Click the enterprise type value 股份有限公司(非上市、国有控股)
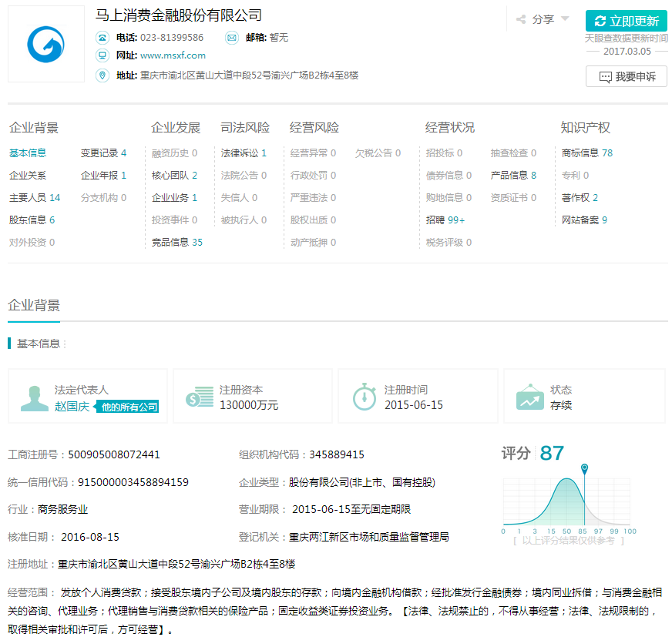The height and width of the screenshot is (637, 672). click(362, 482)
